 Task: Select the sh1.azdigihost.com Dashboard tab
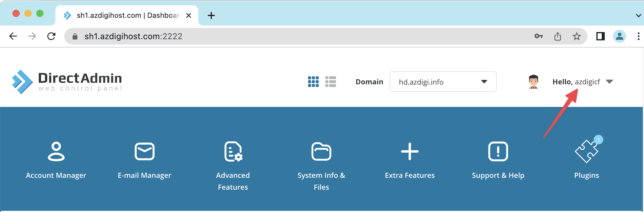(x=126, y=15)
